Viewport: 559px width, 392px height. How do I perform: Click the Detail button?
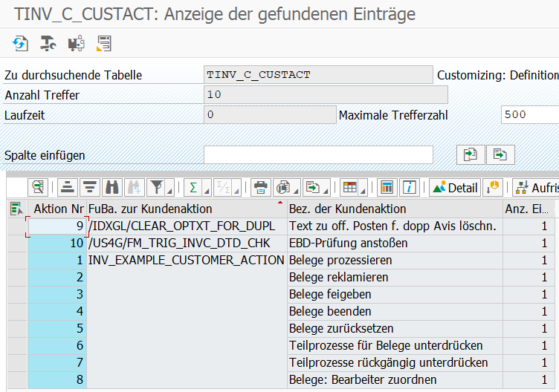[x=454, y=188]
